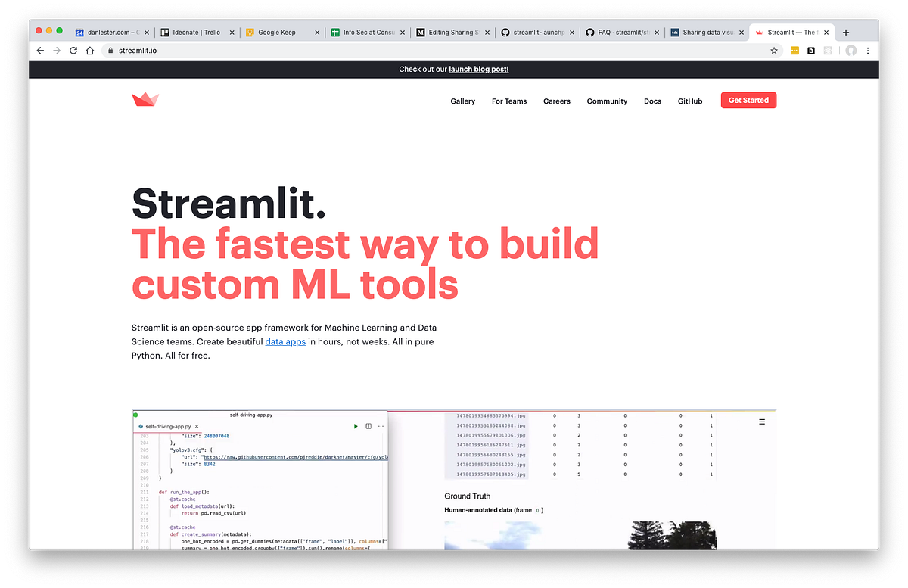Open the launch blog post link
Viewport: 908px width, 588px height.
[479, 69]
